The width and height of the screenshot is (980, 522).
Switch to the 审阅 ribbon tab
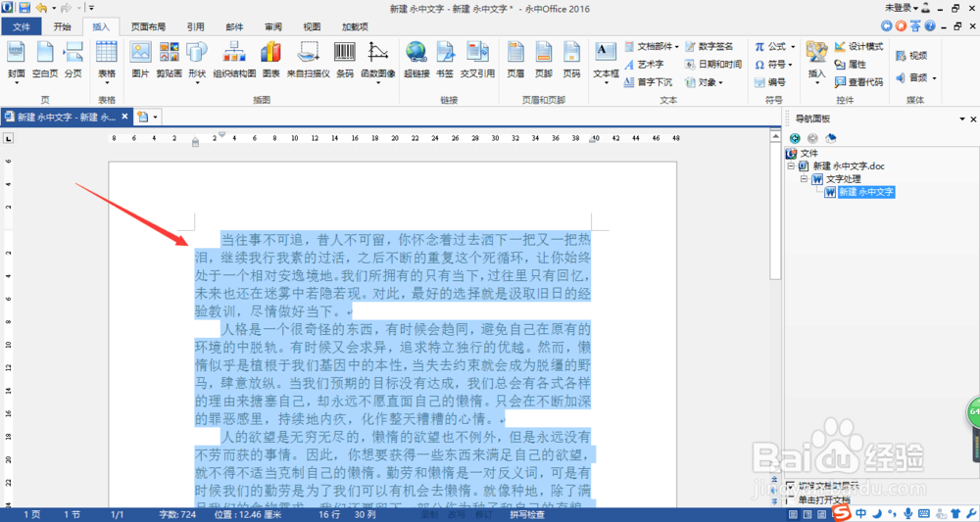(x=273, y=26)
